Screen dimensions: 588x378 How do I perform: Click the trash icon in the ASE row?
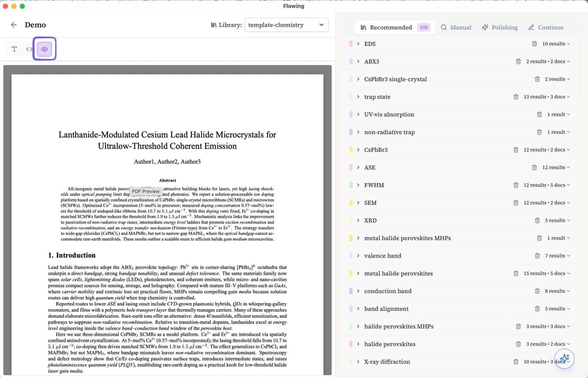pos(534,167)
